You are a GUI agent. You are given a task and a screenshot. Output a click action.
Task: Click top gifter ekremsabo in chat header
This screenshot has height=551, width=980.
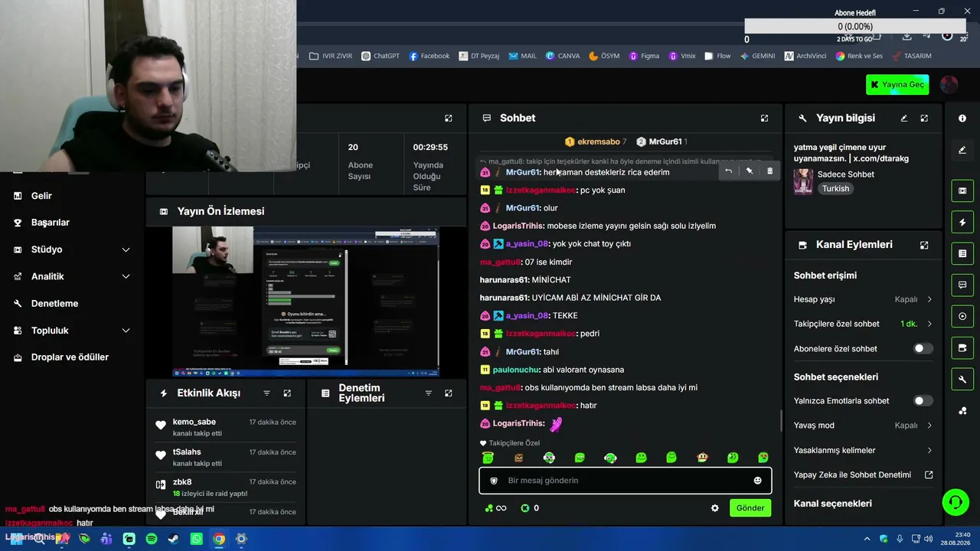click(599, 142)
